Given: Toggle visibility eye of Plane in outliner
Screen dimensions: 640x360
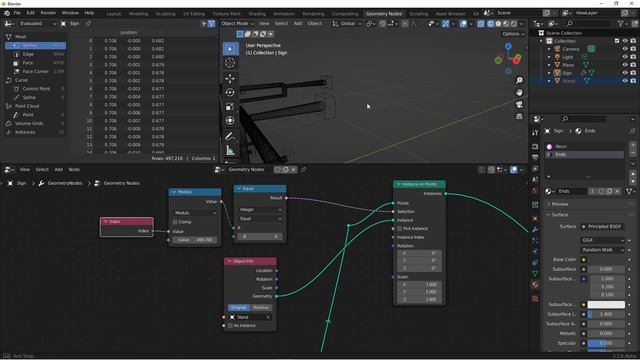Looking at the screenshot, I should (x=625, y=65).
